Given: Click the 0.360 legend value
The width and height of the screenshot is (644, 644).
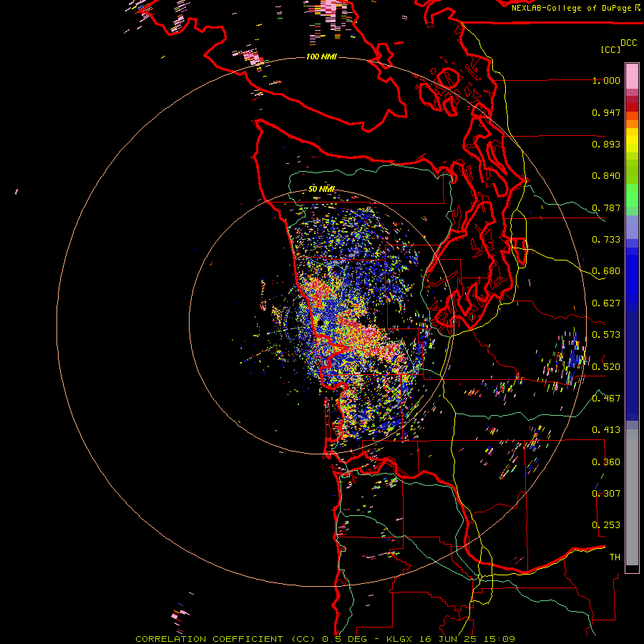Looking at the screenshot, I should click(x=606, y=462).
